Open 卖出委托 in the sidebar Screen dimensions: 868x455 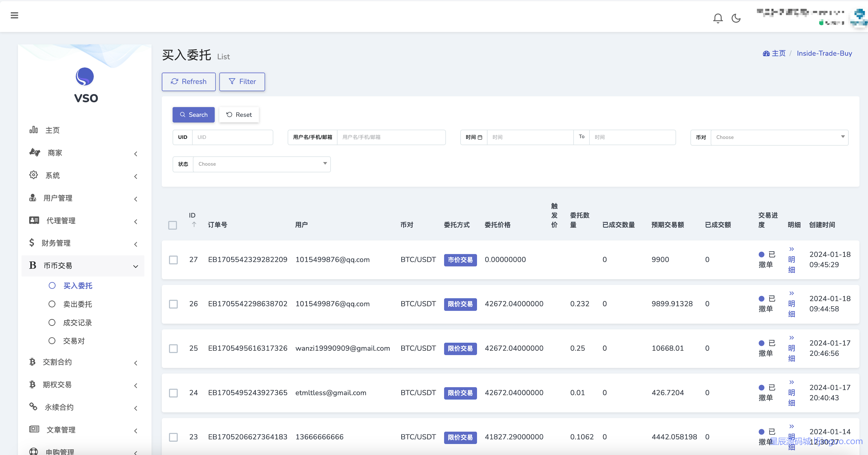click(x=78, y=304)
